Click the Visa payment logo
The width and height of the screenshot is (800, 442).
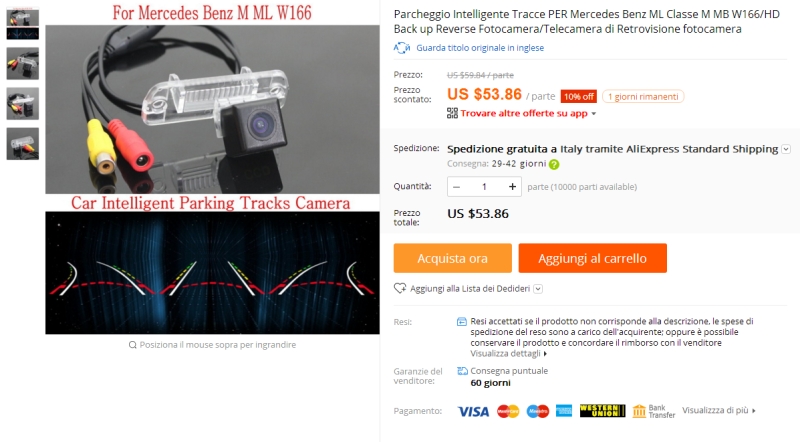click(473, 411)
